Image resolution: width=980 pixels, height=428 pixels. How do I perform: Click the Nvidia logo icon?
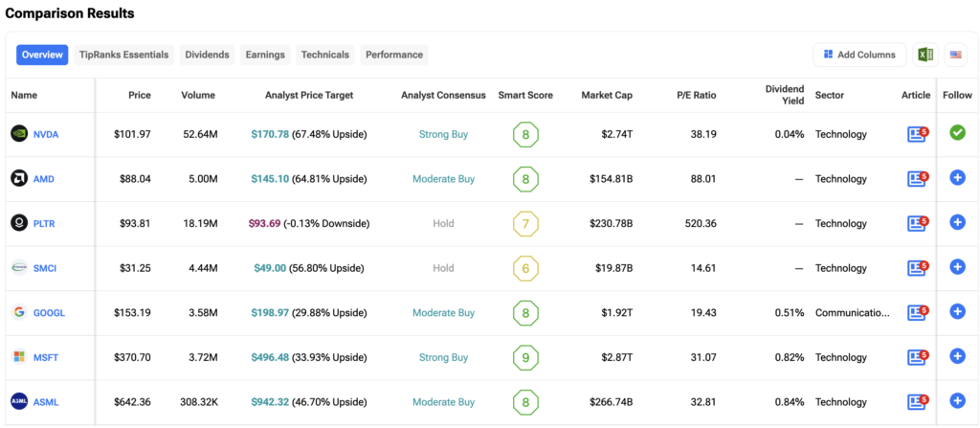pyautogui.click(x=19, y=133)
